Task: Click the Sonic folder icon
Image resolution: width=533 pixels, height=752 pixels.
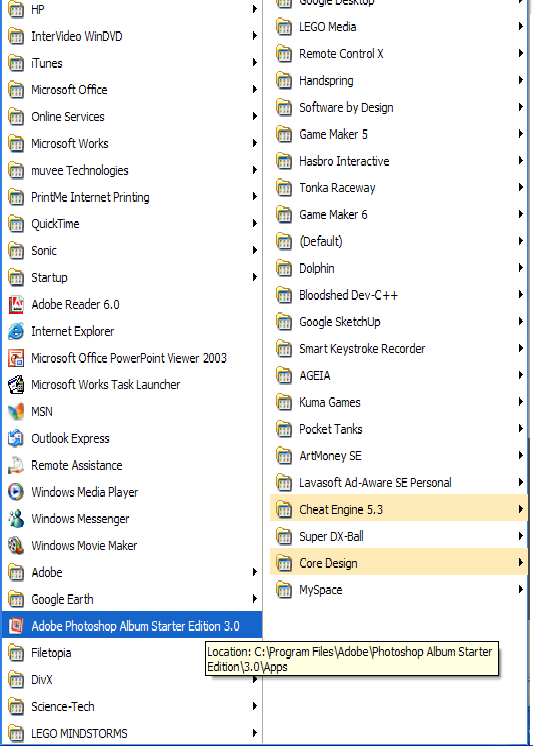Action: (x=16, y=251)
